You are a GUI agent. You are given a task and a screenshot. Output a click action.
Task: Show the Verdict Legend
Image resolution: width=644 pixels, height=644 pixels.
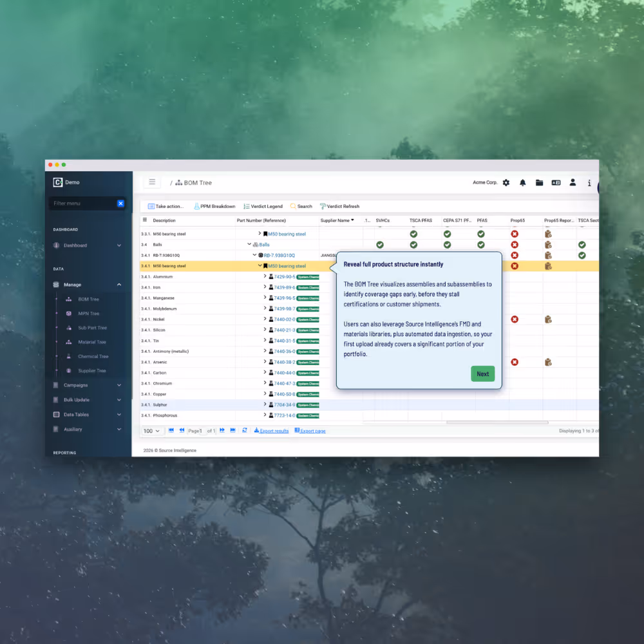point(263,206)
